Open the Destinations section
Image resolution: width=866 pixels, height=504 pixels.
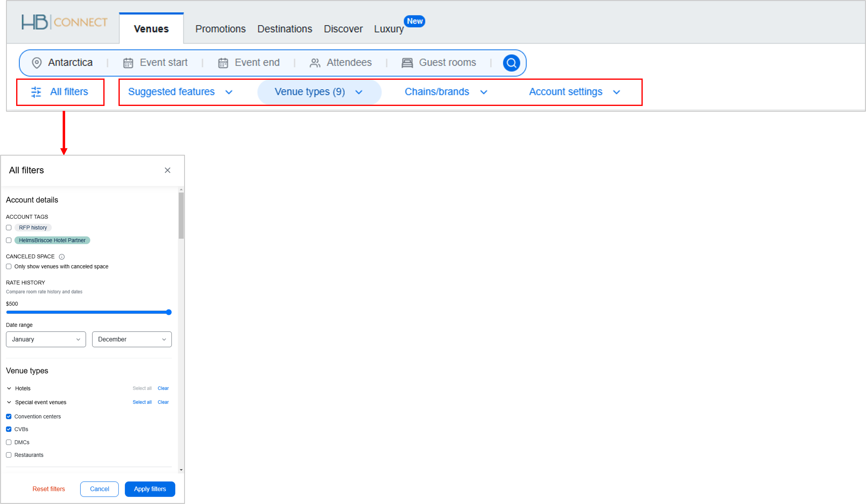tap(285, 29)
